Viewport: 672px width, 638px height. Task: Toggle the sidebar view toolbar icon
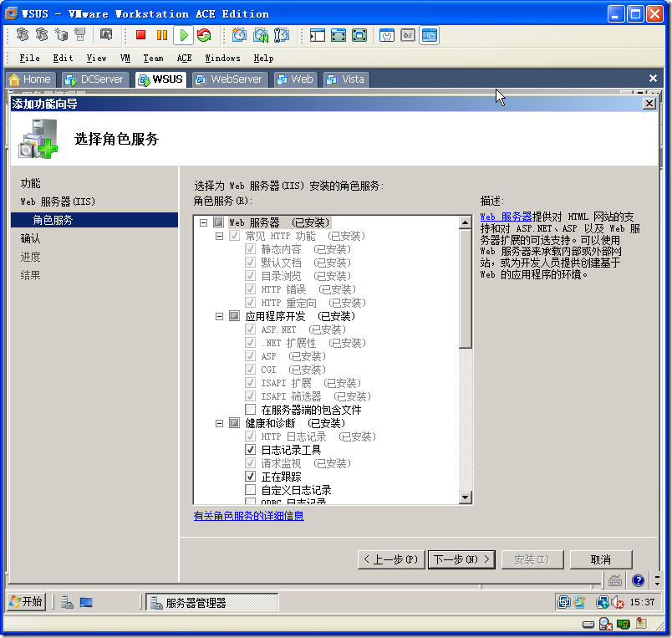[x=317, y=35]
